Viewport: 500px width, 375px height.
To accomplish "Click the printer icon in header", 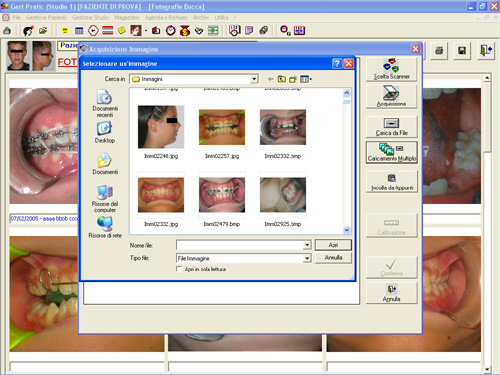I will [x=439, y=51].
